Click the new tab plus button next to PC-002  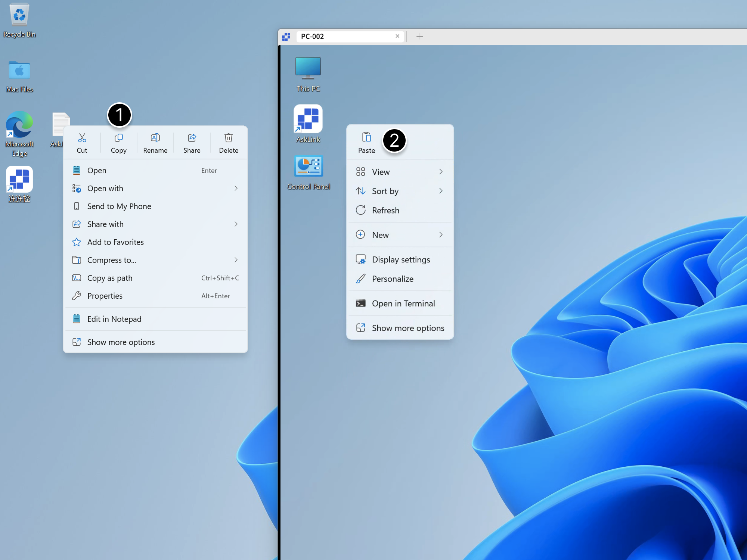420,36
